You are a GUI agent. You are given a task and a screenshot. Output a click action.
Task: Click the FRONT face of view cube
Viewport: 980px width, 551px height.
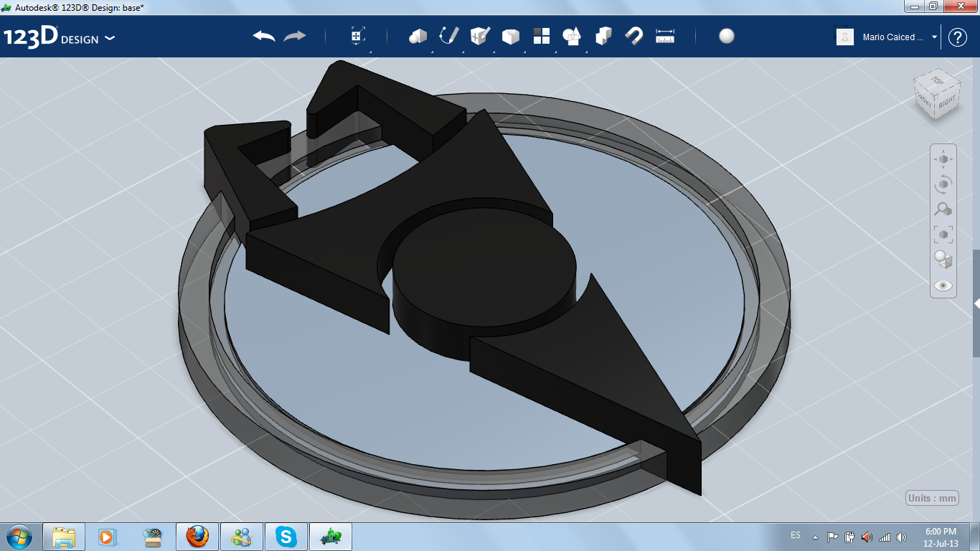pyautogui.click(x=923, y=101)
